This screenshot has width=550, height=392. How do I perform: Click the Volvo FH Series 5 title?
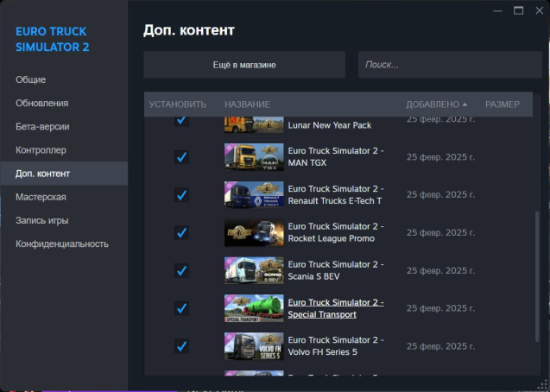click(x=336, y=346)
